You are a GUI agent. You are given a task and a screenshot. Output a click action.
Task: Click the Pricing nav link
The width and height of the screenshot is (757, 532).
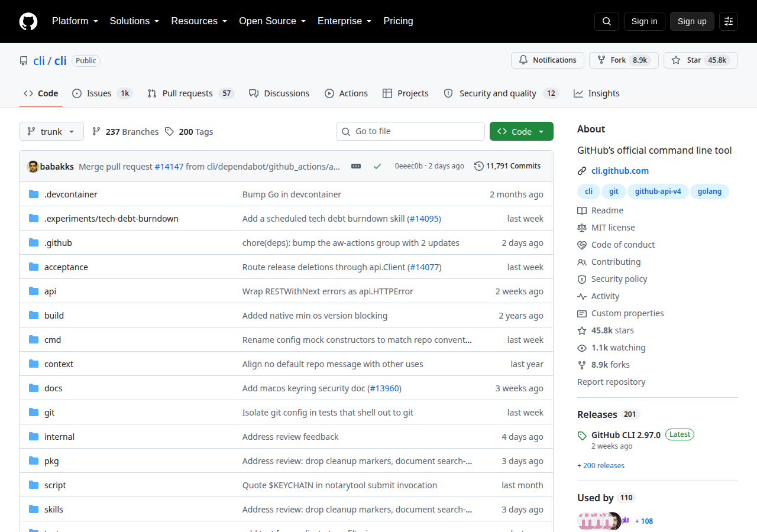398,21
